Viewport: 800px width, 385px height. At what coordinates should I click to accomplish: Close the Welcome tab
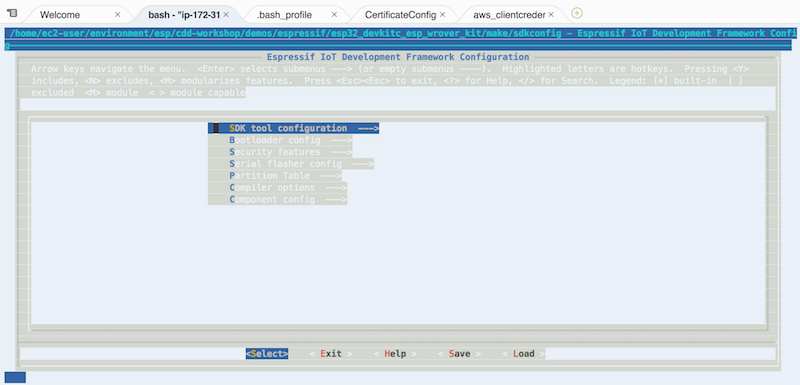coord(117,15)
